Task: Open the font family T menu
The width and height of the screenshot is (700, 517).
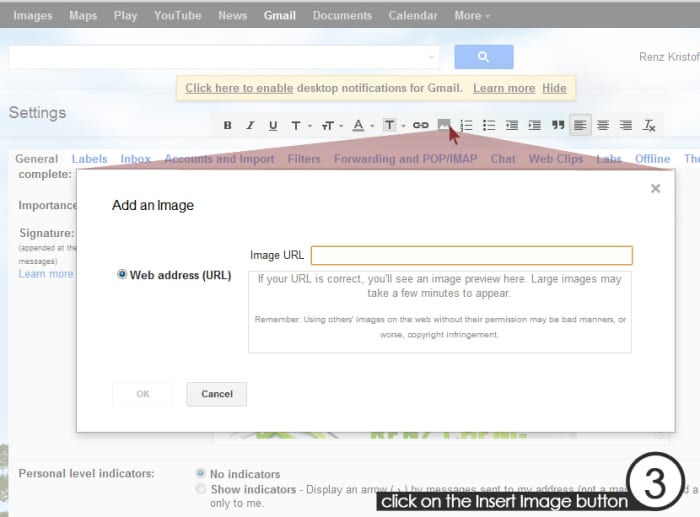Action: click(x=296, y=126)
